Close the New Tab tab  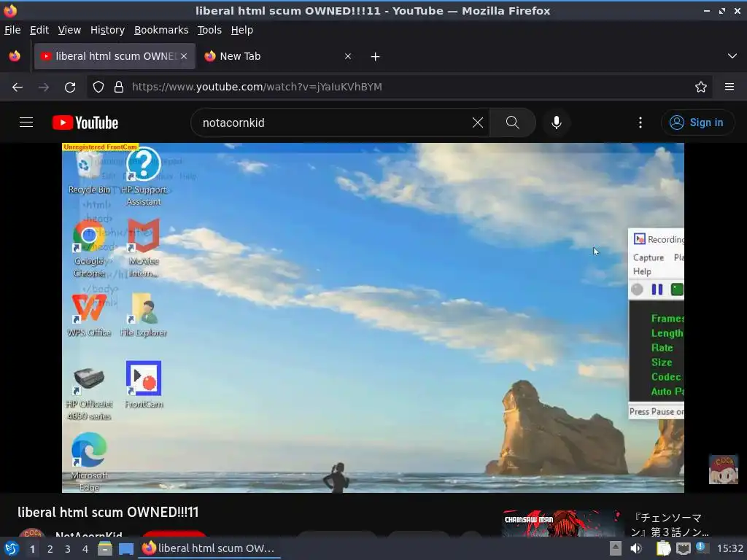tap(348, 56)
